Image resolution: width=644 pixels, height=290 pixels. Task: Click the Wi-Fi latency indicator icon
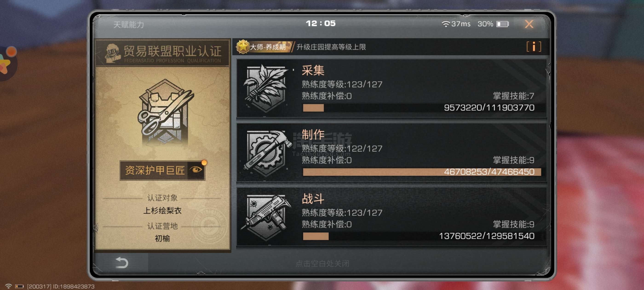(445, 24)
